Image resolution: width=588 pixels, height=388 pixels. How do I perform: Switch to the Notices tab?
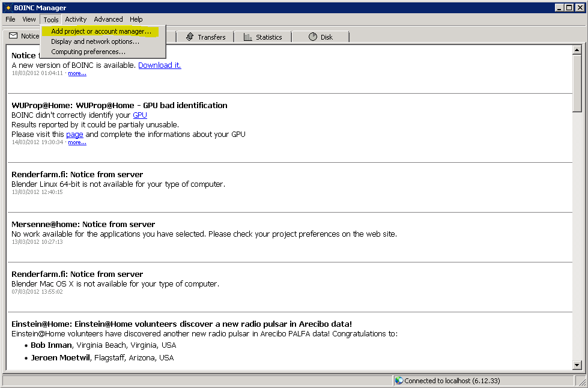coord(23,36)
